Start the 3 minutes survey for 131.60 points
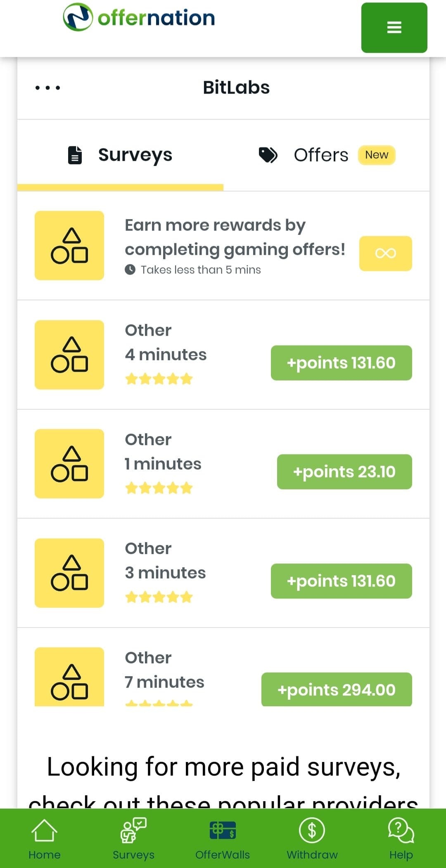 pyautogui.click(x=341, y=581)
